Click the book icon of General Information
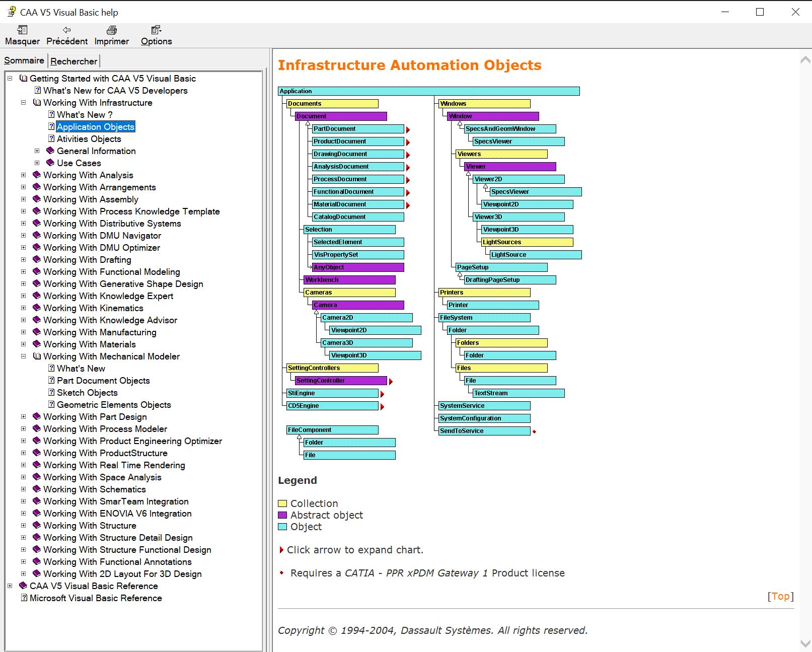This screenshot has width=812, height=652. click(50, 151)
